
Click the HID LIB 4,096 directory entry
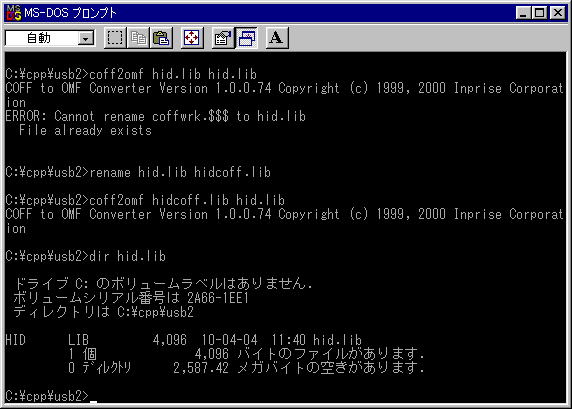coord(183,340)
